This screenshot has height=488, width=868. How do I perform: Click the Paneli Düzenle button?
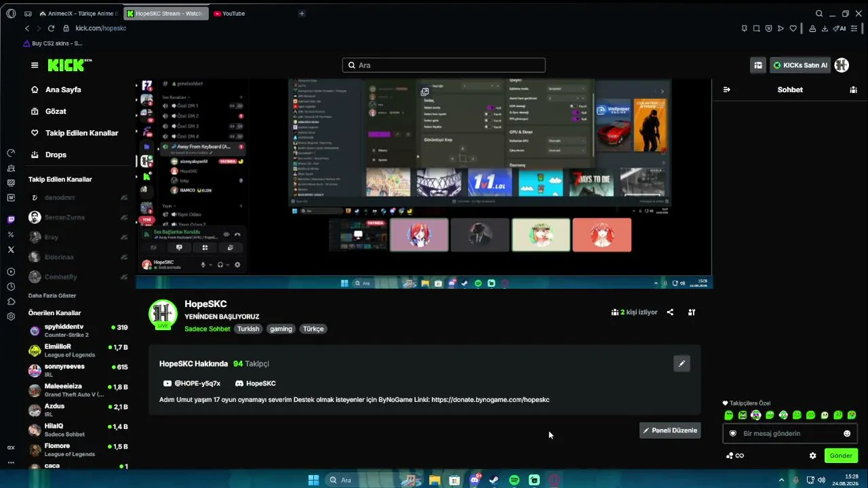click(670, 430)
